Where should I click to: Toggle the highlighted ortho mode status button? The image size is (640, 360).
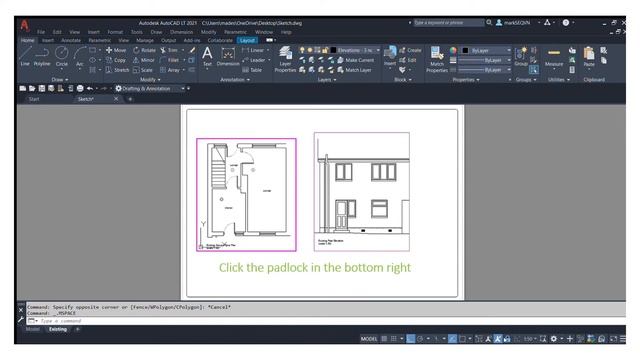point(411,338)
